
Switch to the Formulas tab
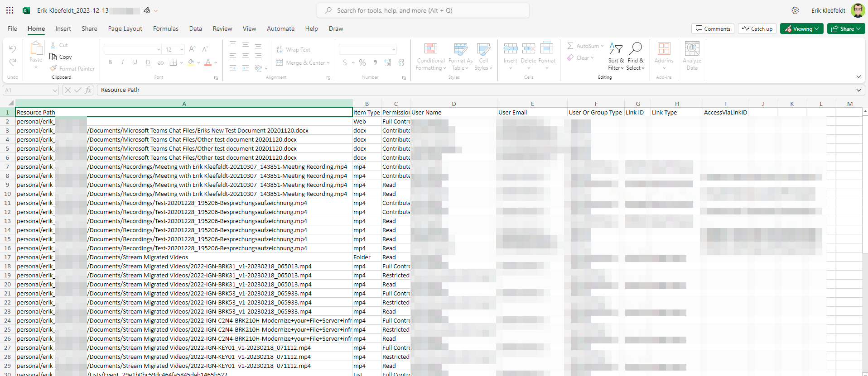pos(165,29)
